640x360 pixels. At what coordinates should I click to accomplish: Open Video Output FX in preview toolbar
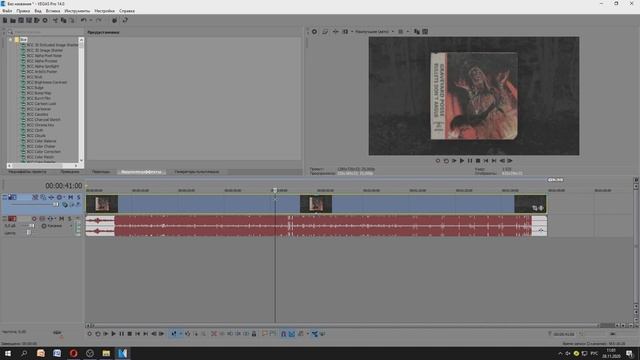335,31
